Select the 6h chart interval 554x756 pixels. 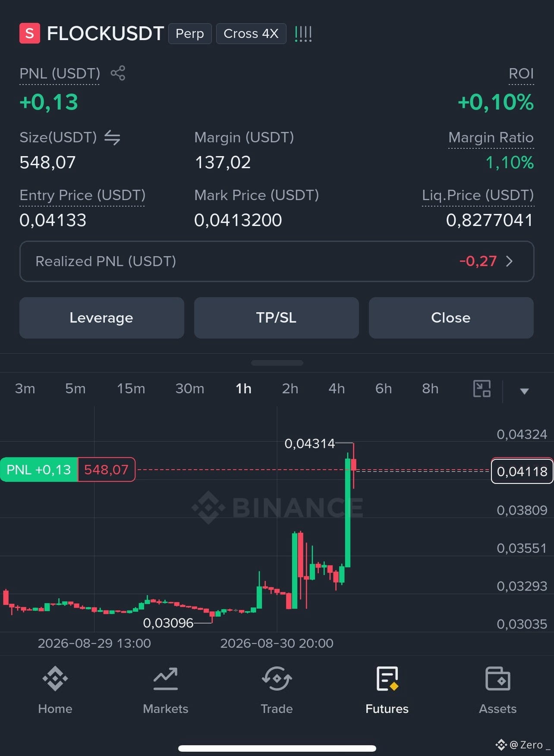click(384, 389)
